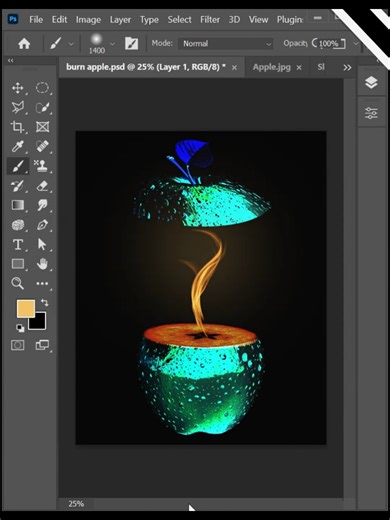Select the Gradient tool
The width and height of the screenshot is (390, 520).
[x=18, y=205]
